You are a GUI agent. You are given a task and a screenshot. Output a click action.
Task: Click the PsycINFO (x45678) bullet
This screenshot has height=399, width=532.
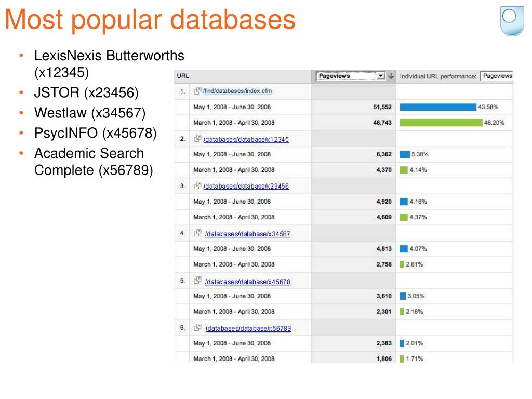pyautogui.click(x=96, y=133)
